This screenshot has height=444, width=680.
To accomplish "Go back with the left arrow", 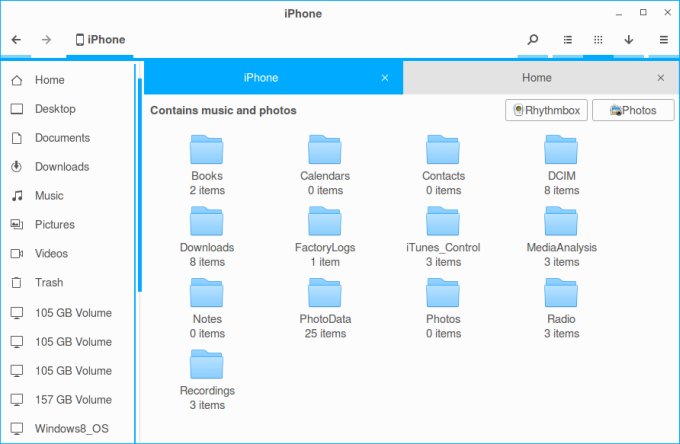I will tap(16, 40).
